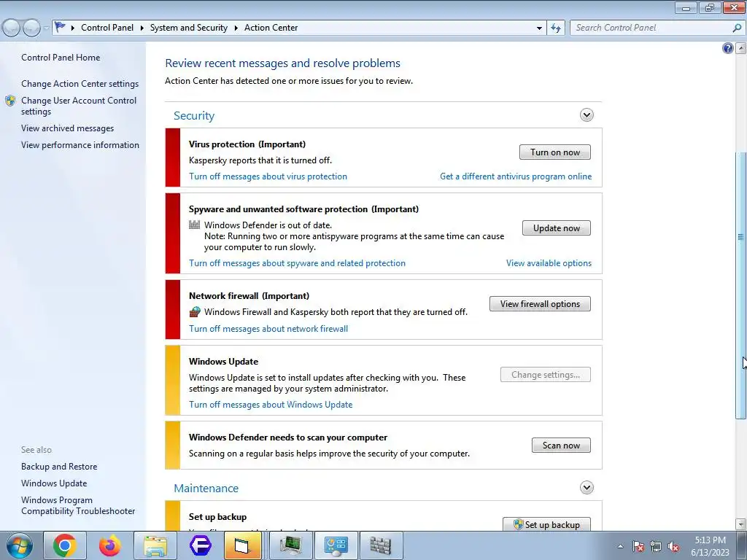Click the address bar refresh icon
Screen dimensions: 747x560
click(x=555, y=28)
